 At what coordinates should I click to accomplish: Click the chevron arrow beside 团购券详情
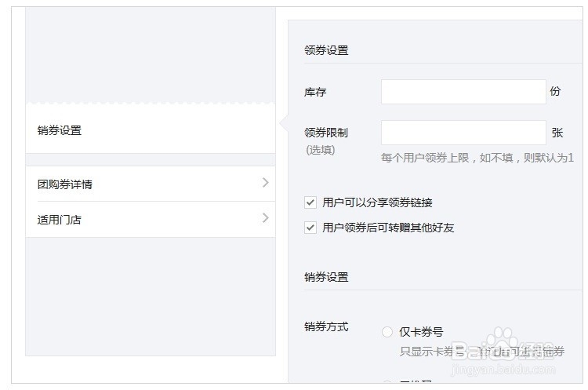point(266,183)
